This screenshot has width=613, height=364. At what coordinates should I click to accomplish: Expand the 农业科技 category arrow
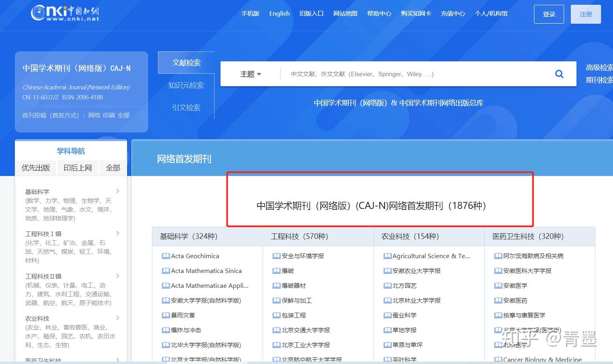(x=117, y=318)
